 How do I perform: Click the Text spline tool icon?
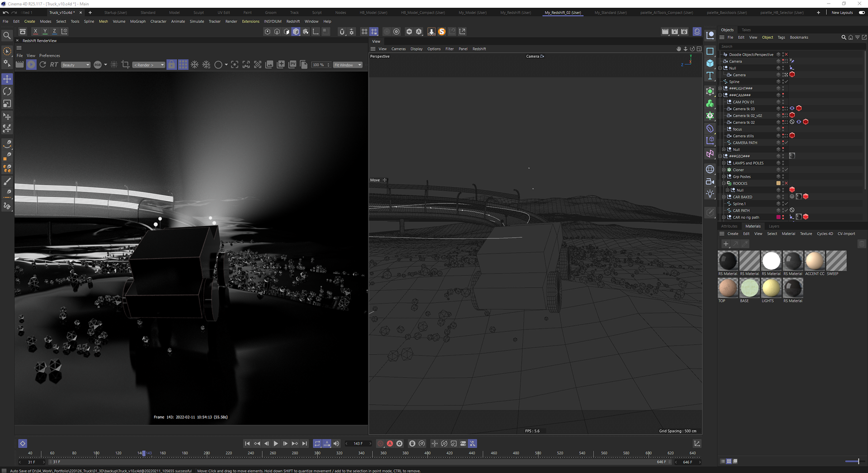(710, 76)
